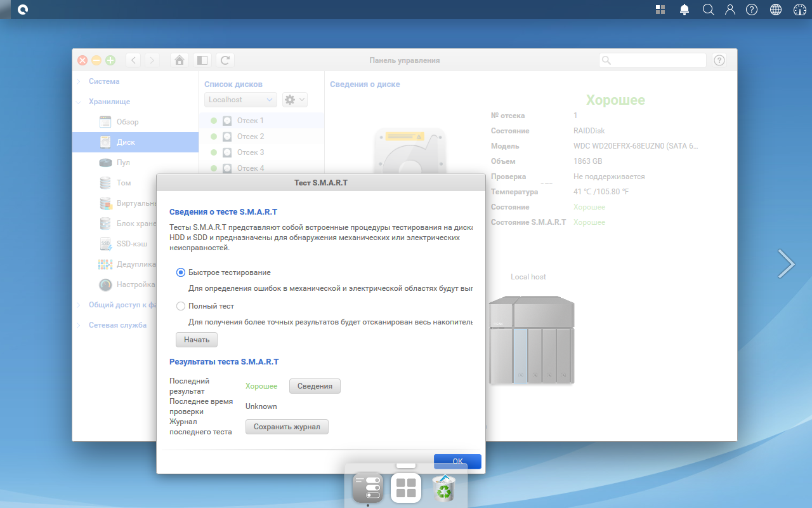Image resolution: width=812 pixels, height=508 pixels.
Task: Click the next arrow on desktop right
Action: click(786, 264)
